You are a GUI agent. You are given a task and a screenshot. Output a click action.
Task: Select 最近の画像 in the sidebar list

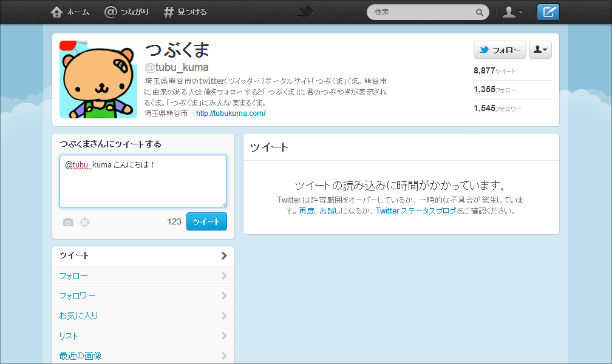click(x=143, y=356)
